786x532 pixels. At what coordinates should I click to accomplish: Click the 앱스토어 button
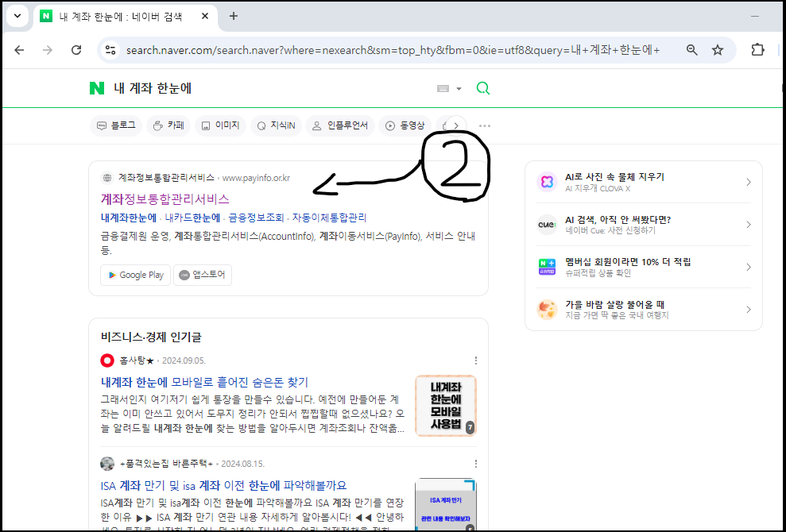(203, 275)
